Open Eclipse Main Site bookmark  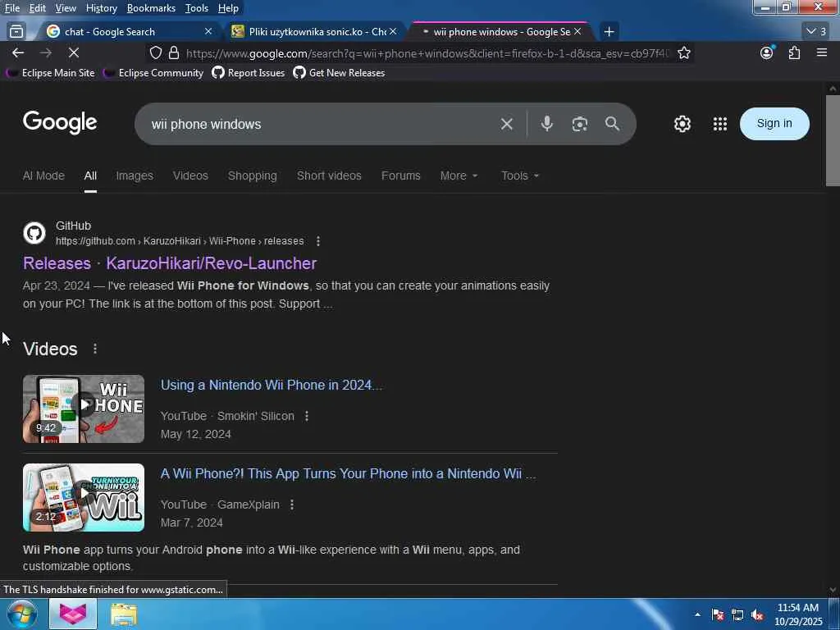coord(50,73)
